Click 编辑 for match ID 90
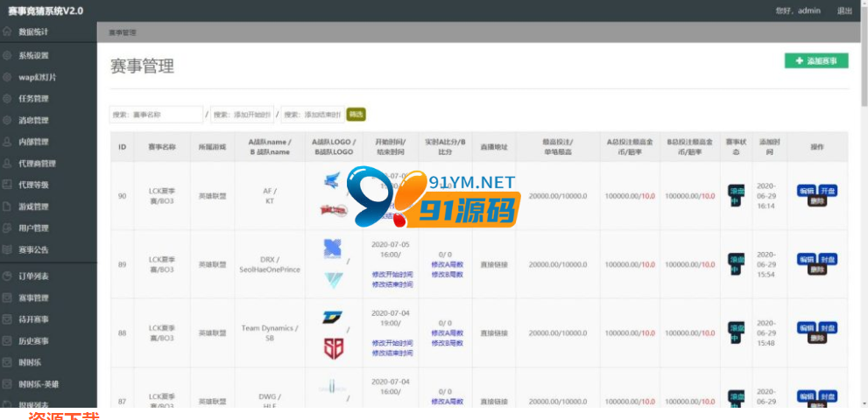Viewport: 868px width, 420px height. 806,191
